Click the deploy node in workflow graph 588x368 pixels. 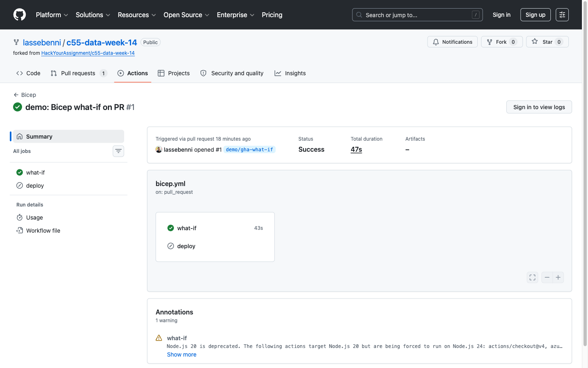point(215,246)
